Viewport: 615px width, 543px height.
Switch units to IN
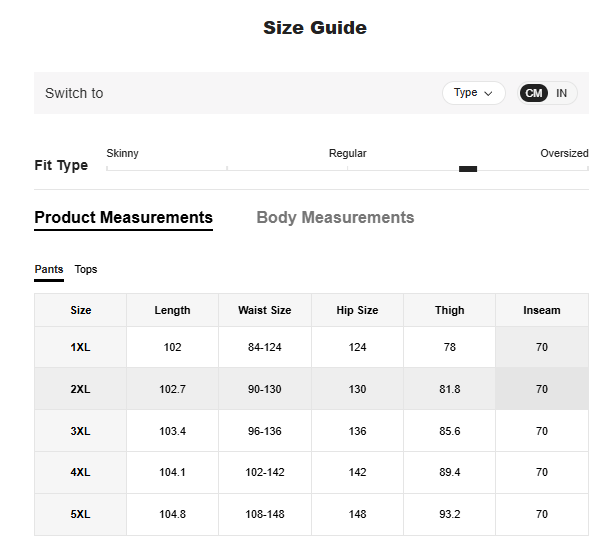(x=562, y=93)
